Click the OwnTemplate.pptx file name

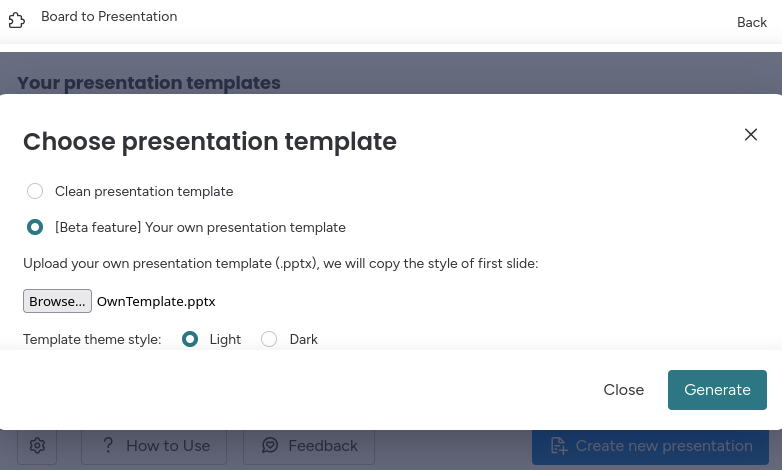pyautogui.click(x=156, y=301)
